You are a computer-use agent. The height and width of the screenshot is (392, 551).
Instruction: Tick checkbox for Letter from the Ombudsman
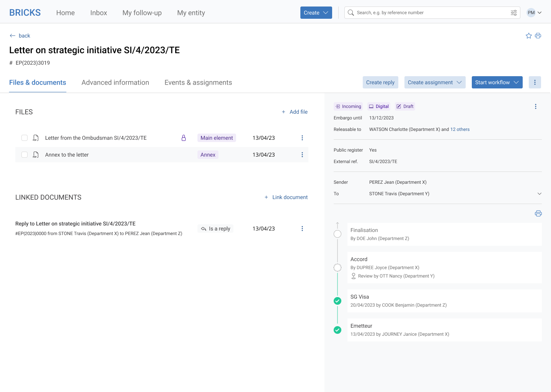[x=24, y=138]
